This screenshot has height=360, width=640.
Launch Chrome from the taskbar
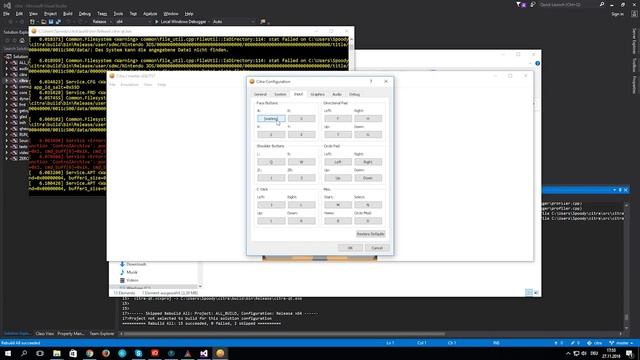[89, 353]
